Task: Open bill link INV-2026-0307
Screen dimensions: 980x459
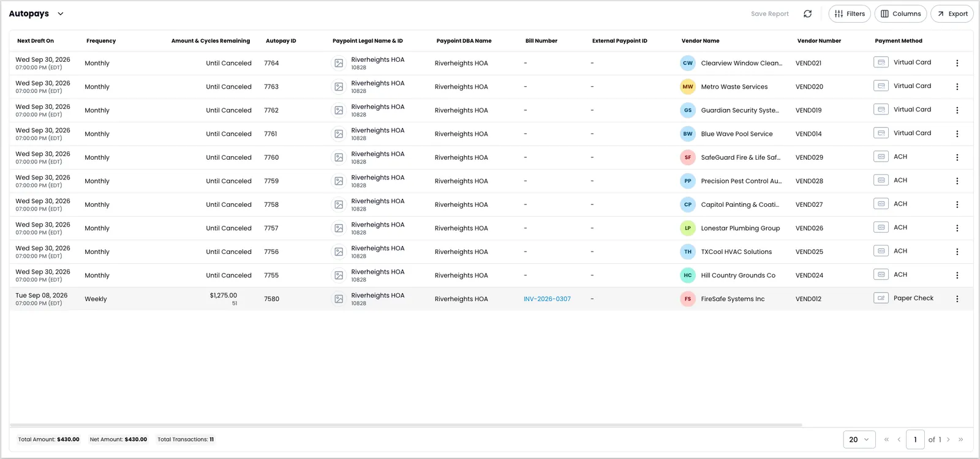Action: click(x=547, y=299)
